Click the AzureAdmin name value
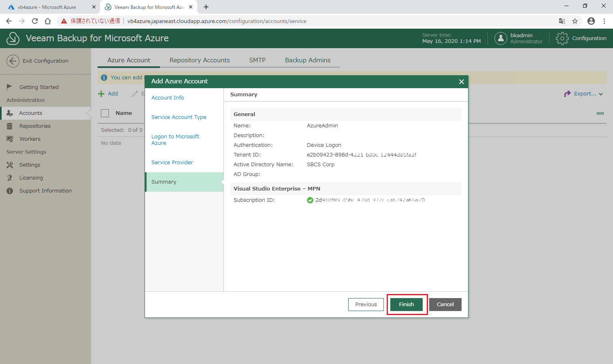613x364 pixels. (322, 126)
